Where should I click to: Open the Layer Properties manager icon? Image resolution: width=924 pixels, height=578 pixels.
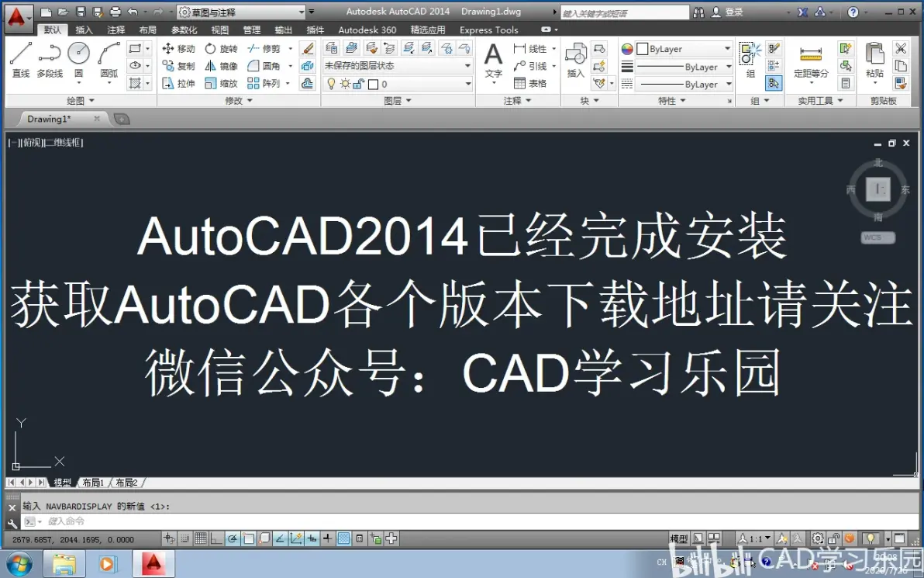point(331,48)
